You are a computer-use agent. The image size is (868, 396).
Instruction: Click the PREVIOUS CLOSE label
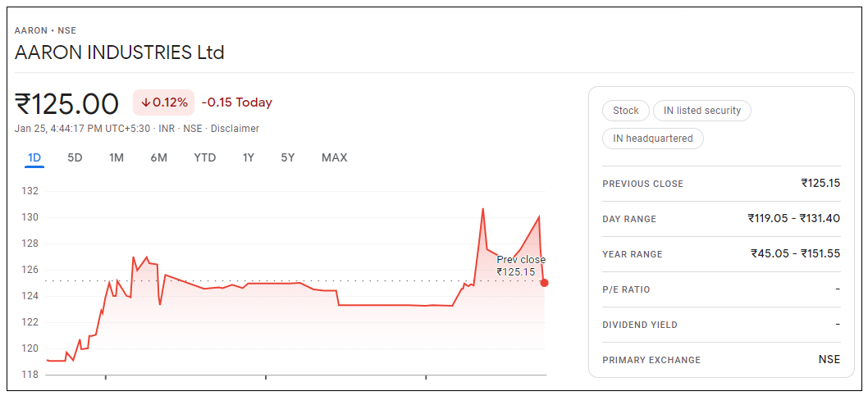click(x=642, y=184)
